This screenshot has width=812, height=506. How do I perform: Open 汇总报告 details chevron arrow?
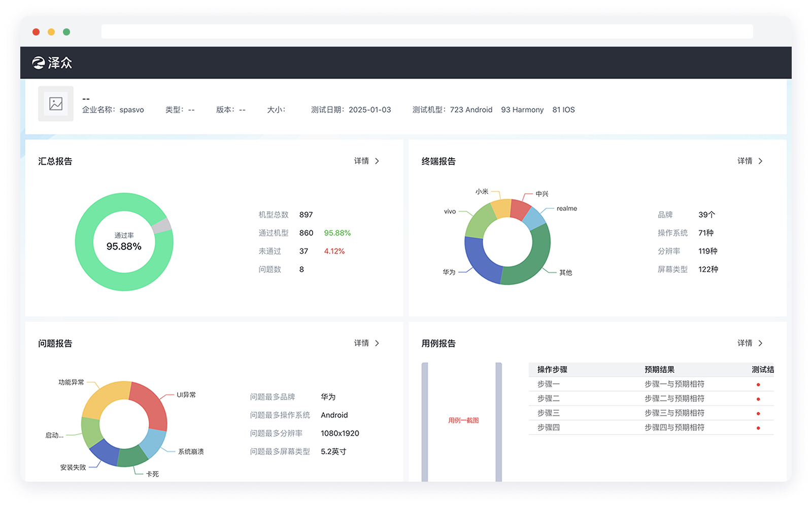377,161
